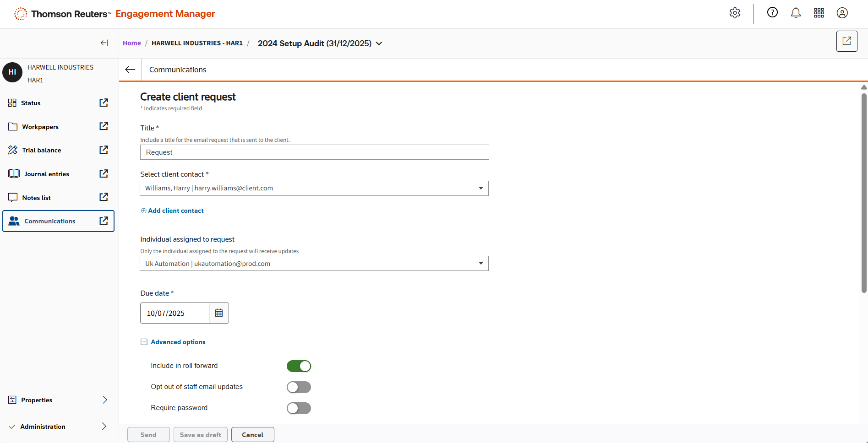Collapse the left sidebar panel
868x443 pixels.
coord(104,43)
